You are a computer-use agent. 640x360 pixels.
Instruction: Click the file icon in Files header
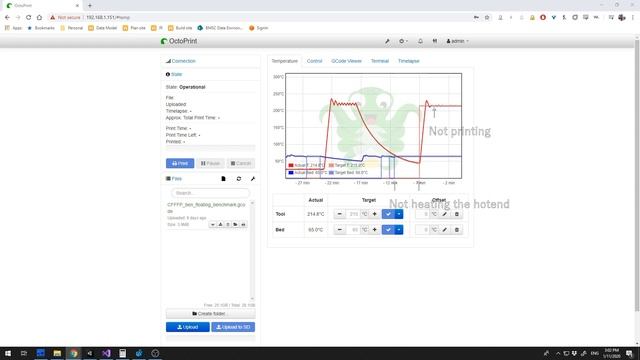pyautogui.click(x=223, y=179)
